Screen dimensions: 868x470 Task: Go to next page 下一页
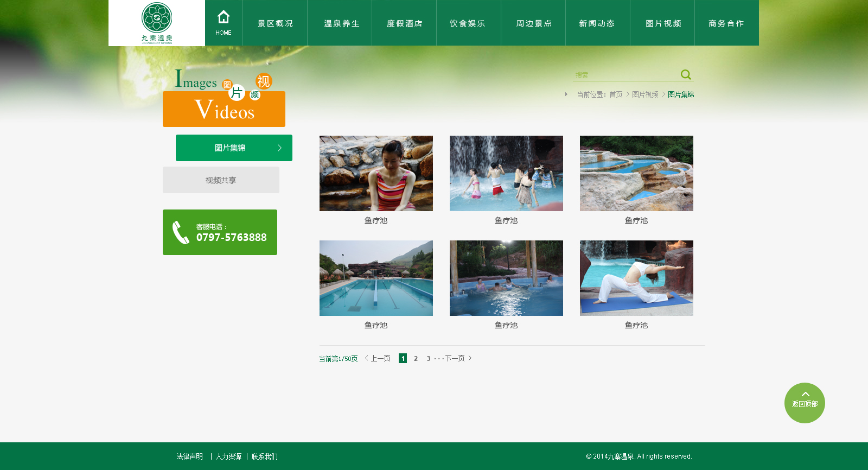[x=458, y=358]
